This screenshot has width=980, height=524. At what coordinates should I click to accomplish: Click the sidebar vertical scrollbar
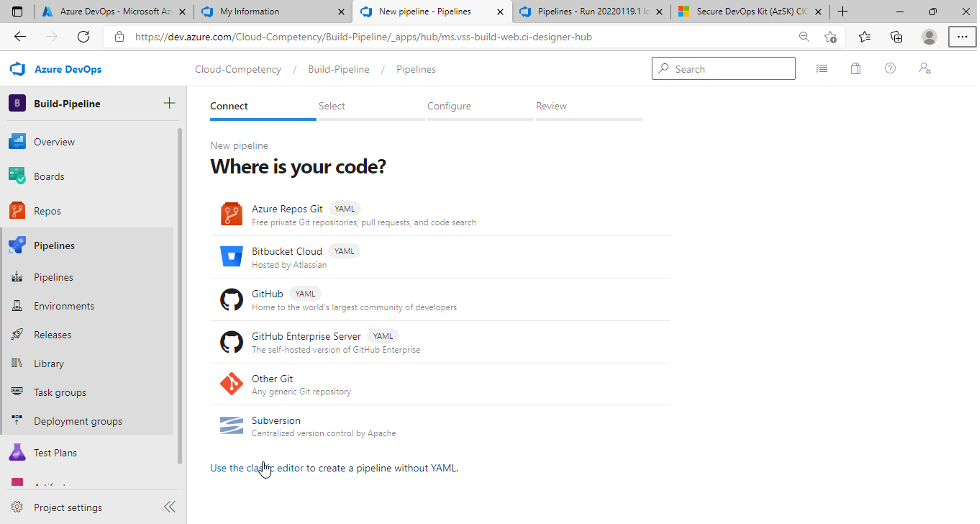[x=180, y=296]
